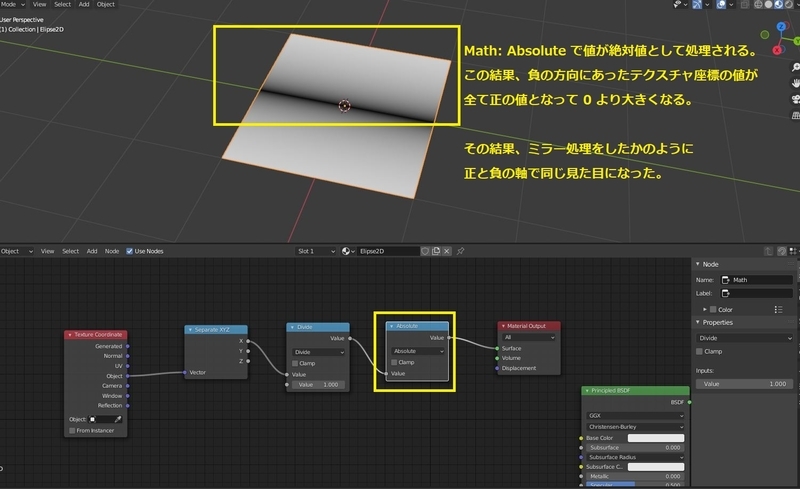This screenshot has height=489, width=800.
Task: Open Material Output target All dropdown
Action: coord(529,337)
